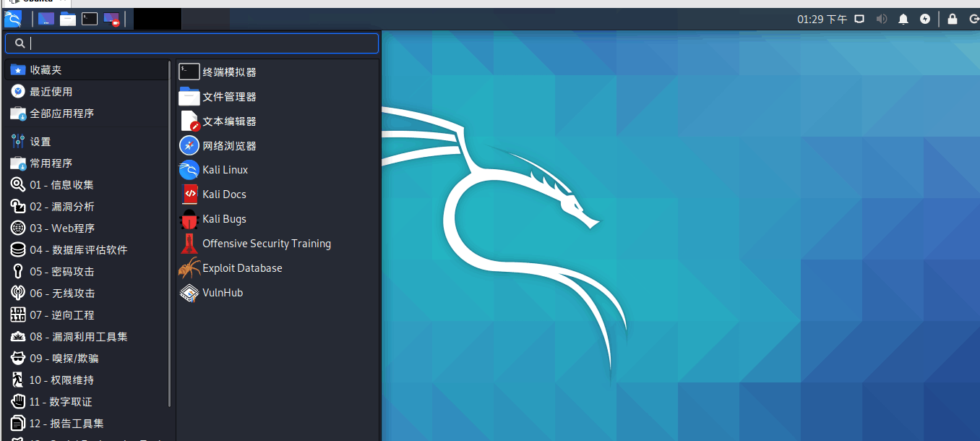Click the screen recorder panel icon
Screen dimensions: 980x441
(x=111, y=19)
